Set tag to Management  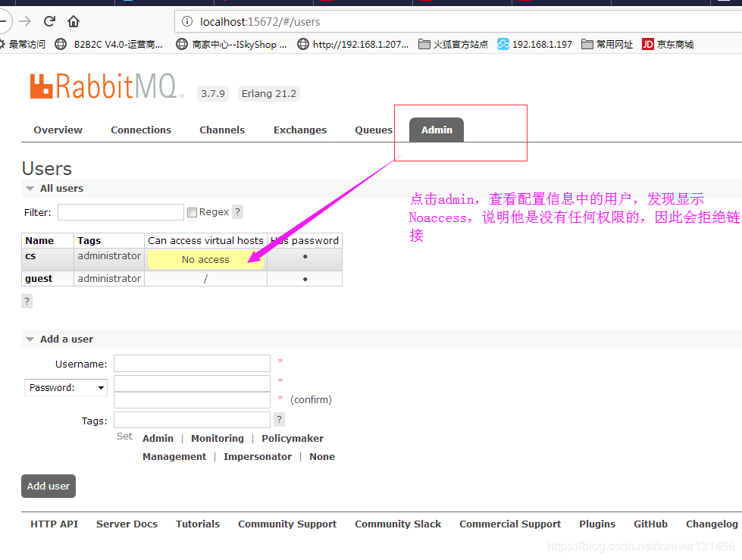click(174, 457)
